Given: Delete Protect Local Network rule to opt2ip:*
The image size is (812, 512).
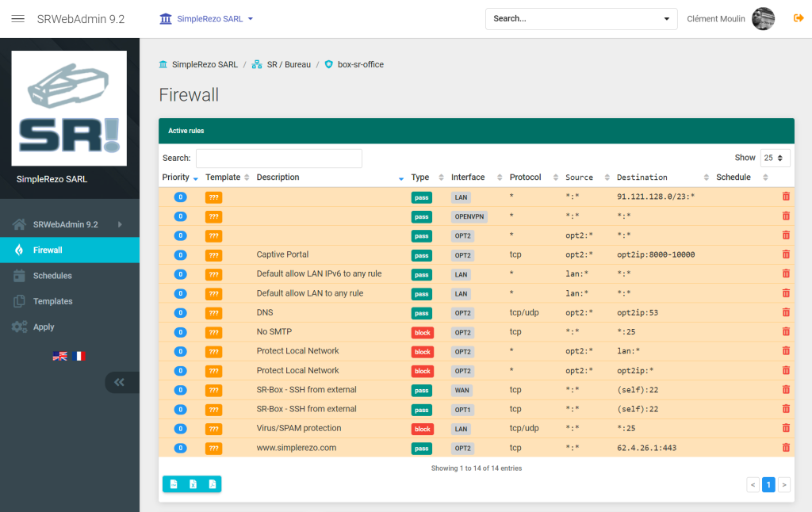Looking at the screenshot, I should coord(786,370).
